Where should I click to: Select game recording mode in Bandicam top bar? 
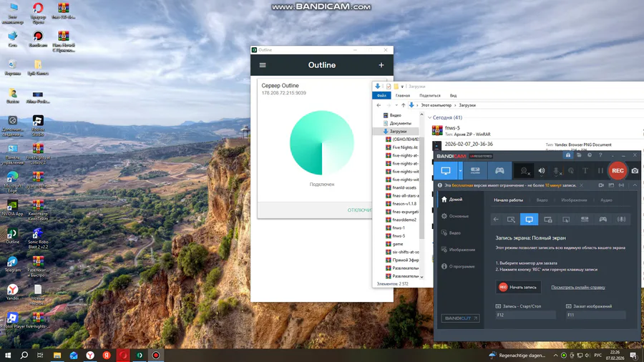[x=499, y=171]
